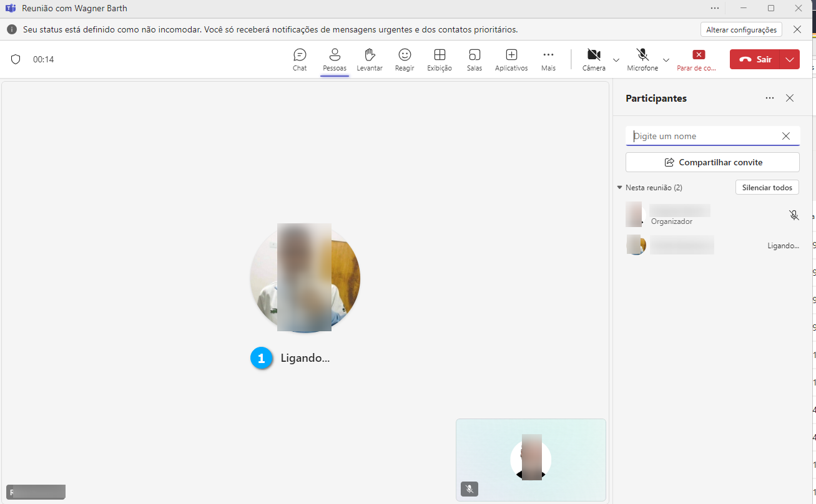Toggle the Pessoas participants panel
The height and width of the screenshot is (504, 816).
(335, 59)
